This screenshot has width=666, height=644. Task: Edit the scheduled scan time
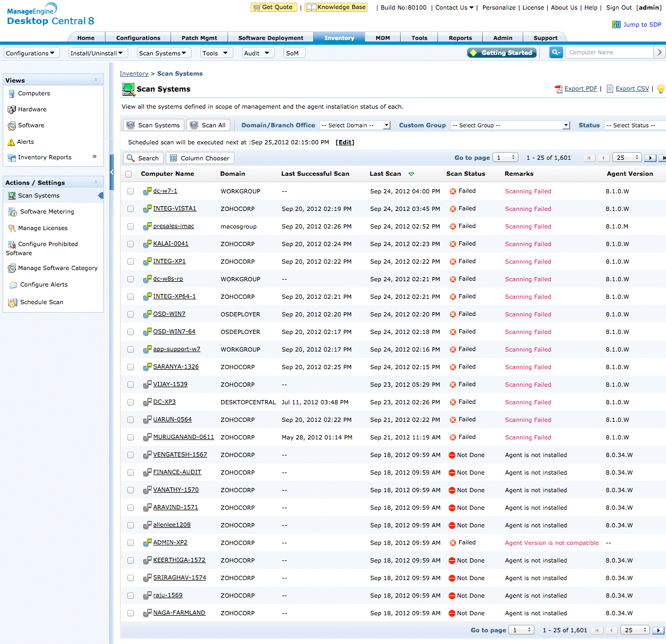pyautogui.click(x=345, y=142)
